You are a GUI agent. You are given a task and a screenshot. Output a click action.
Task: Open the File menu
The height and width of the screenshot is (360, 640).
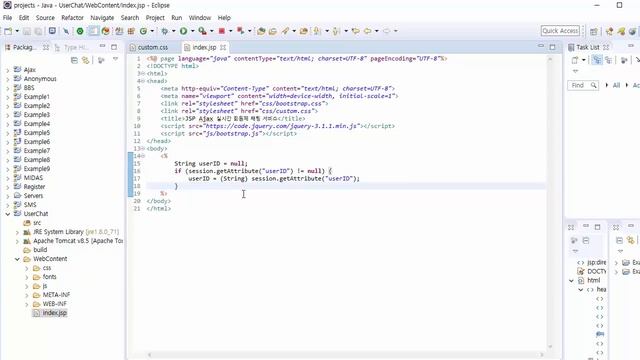(7, 18)
